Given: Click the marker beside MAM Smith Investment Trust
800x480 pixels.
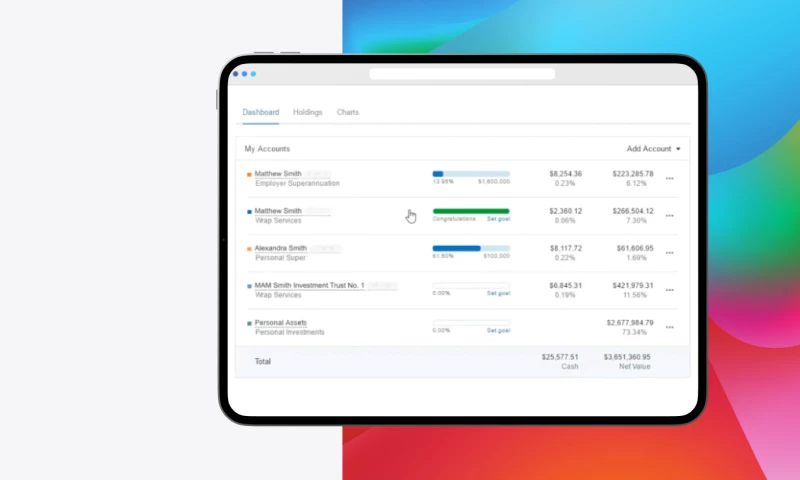Looking at the screenshot, I should point(249,286).
